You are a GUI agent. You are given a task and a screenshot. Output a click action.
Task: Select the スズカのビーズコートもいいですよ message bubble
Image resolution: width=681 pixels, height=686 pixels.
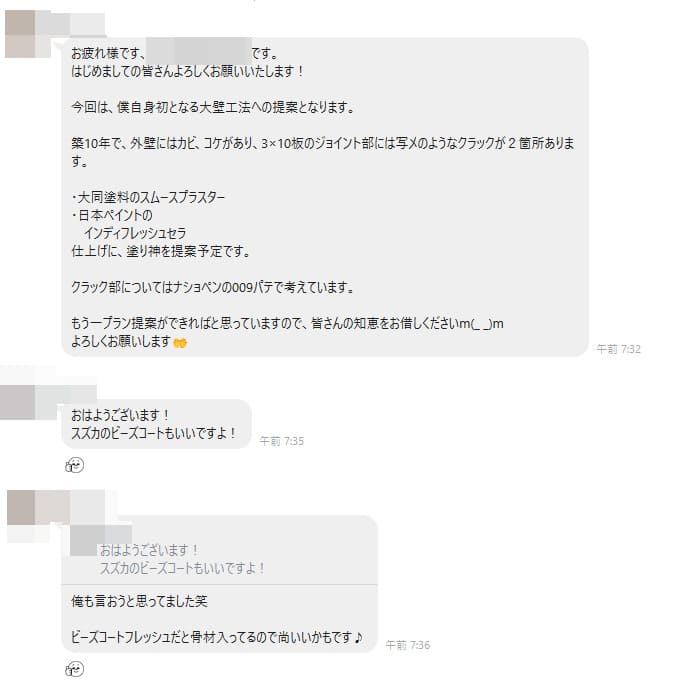156,424
